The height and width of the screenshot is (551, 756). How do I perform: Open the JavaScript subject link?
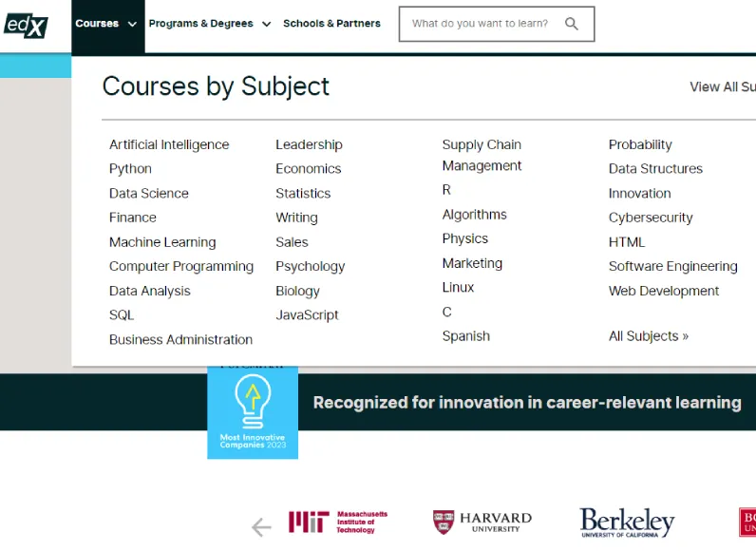pyautogui.click(x=307, y=314)
